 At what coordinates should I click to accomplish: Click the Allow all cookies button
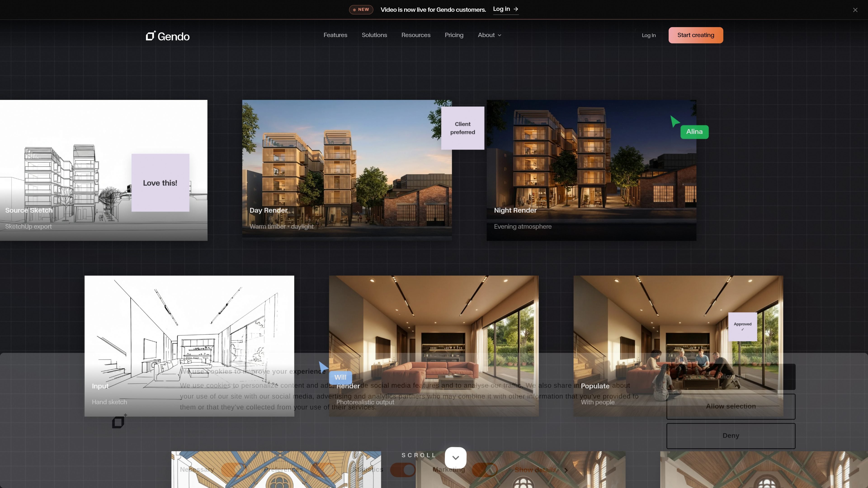pos(731,377)
